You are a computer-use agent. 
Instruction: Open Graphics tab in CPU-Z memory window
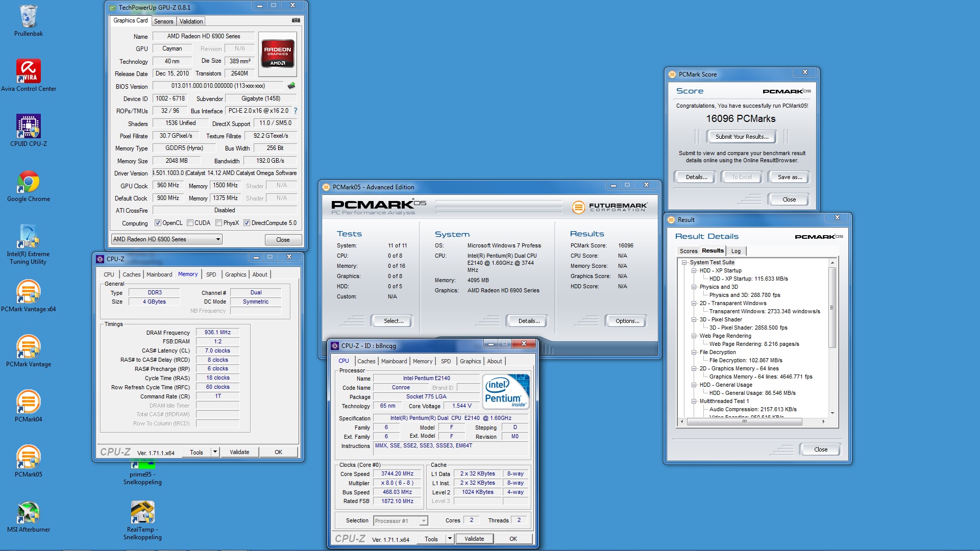tap(235, 274)
